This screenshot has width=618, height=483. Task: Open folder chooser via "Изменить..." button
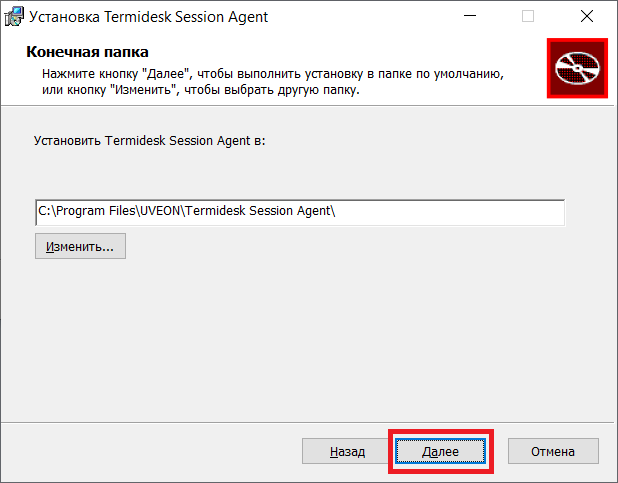80,246
